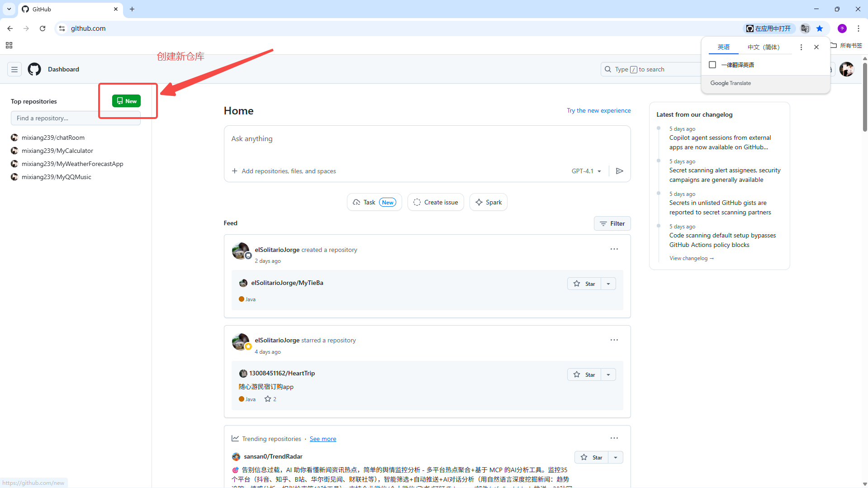Click the Type / to search box
Image resolution: width=868 pixels, height=488 pixels.
coord(651,69)
